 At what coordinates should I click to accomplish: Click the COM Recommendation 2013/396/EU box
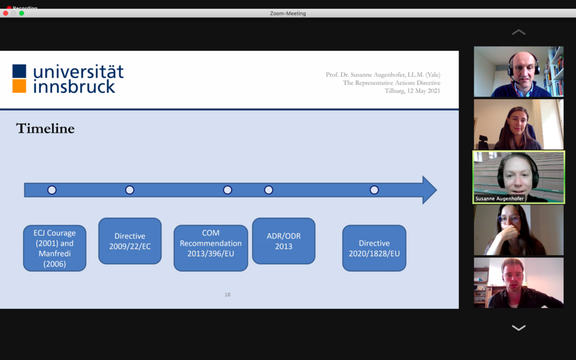pyautogui.click(x=211, y=248)
